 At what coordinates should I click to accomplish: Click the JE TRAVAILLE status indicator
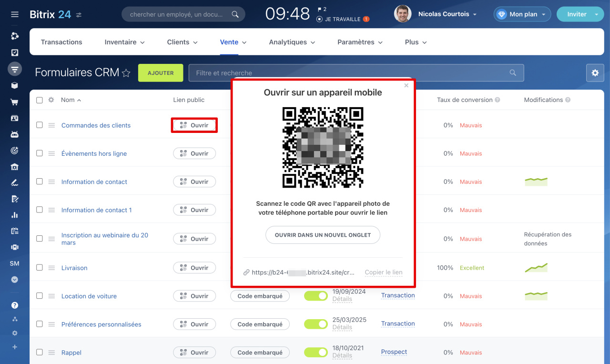click(343, 19)
